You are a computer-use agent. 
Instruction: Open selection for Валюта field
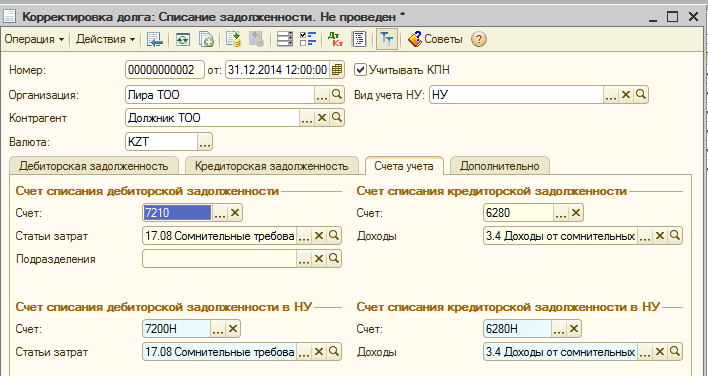click(x=205, y=142)
